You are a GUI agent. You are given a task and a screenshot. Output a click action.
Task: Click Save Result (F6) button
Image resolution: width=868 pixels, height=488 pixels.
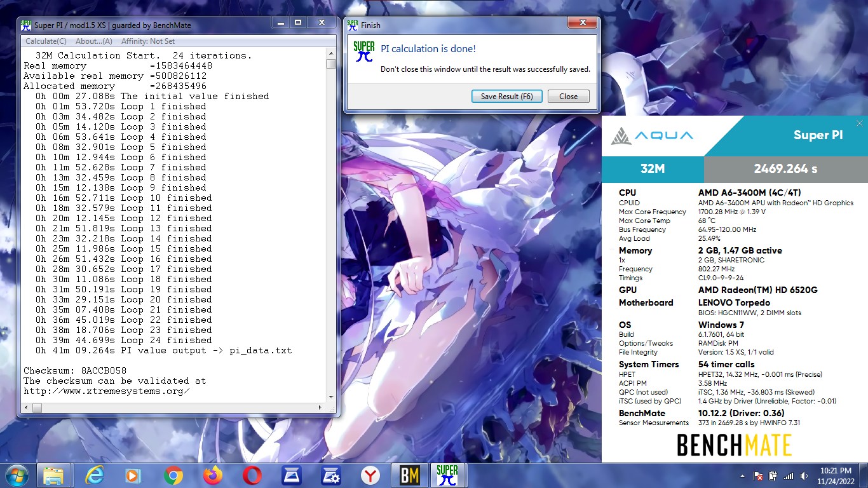pyautogui.click(x=506, y=97)
